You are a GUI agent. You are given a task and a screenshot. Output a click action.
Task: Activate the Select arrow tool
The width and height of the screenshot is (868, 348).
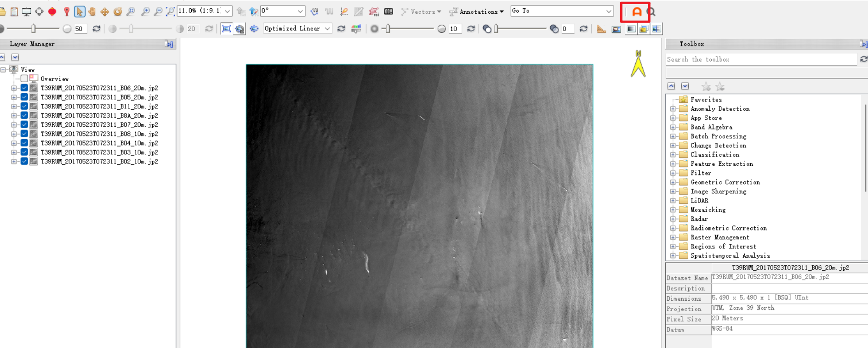coord(79,11)
